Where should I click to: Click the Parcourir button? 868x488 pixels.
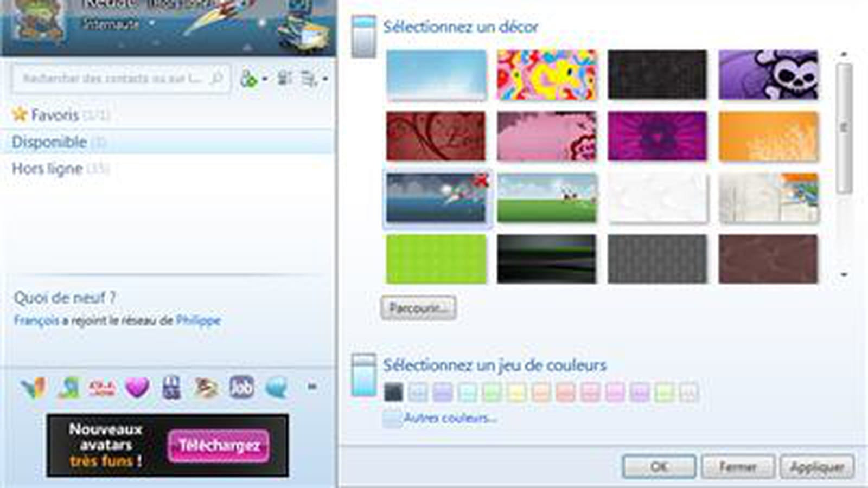pos(418,308)
